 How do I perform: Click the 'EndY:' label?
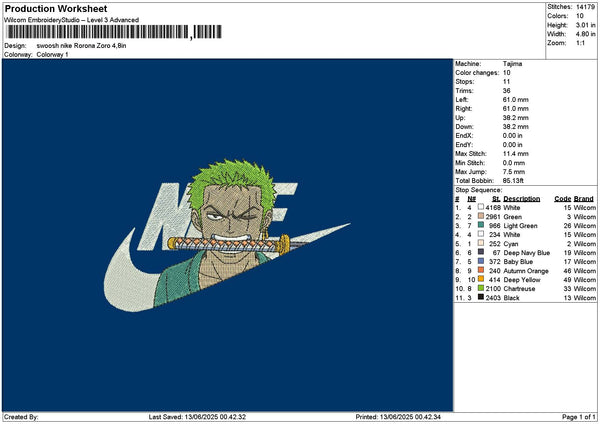click(464, 145)
